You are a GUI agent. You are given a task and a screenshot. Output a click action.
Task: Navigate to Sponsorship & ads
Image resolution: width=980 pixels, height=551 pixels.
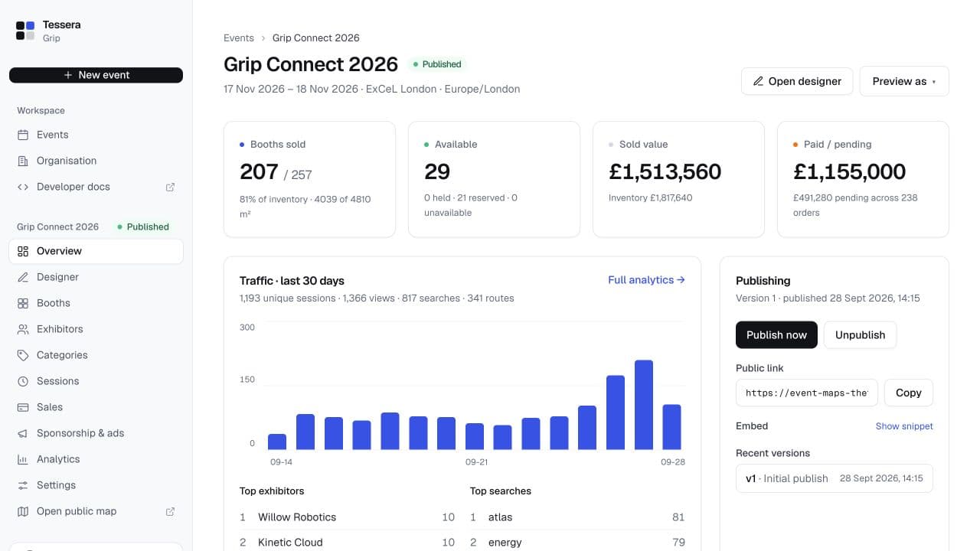(96, 433)
